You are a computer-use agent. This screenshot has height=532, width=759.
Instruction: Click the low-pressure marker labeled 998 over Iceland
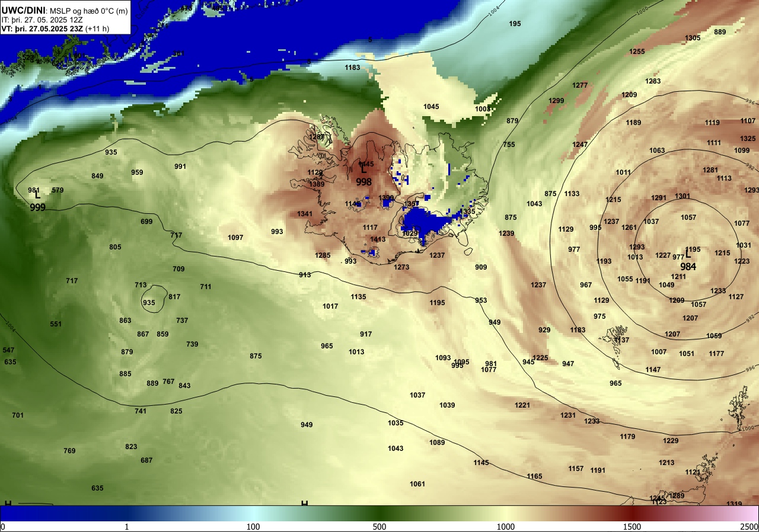click(363, 175)
